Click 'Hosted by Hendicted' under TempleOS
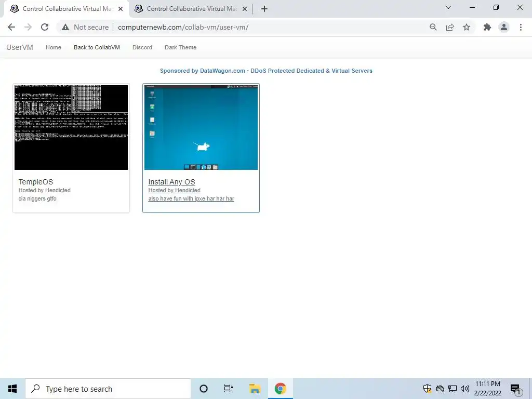 (45, 190)
